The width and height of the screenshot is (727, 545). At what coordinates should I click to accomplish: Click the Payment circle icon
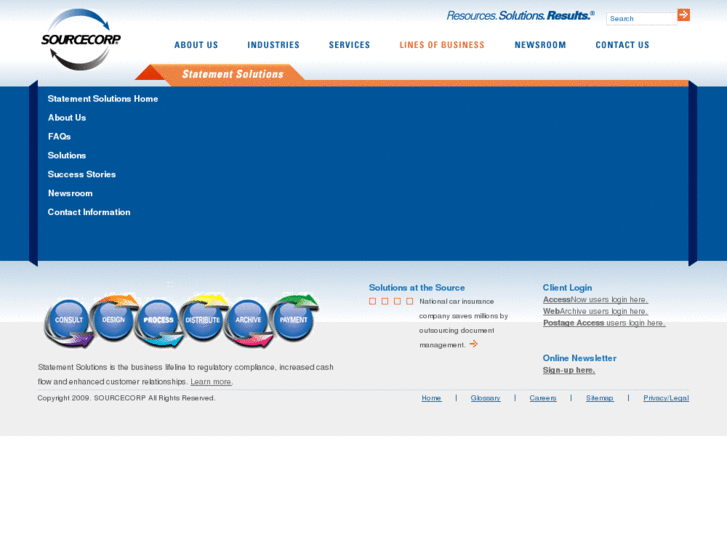293,320
